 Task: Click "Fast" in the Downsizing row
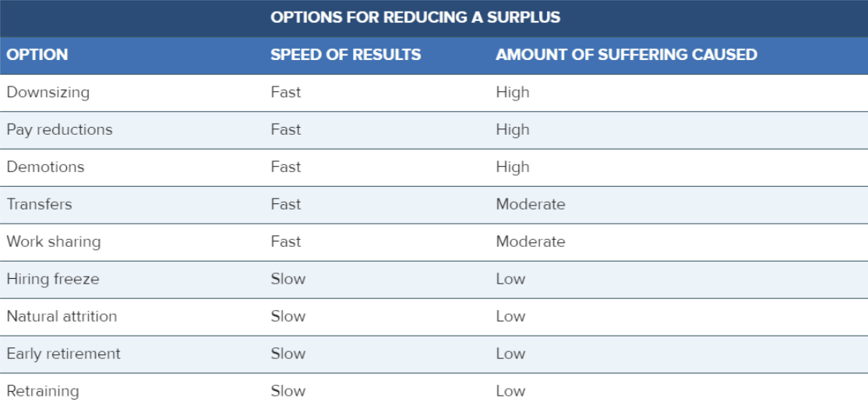[x=285, y=92]
